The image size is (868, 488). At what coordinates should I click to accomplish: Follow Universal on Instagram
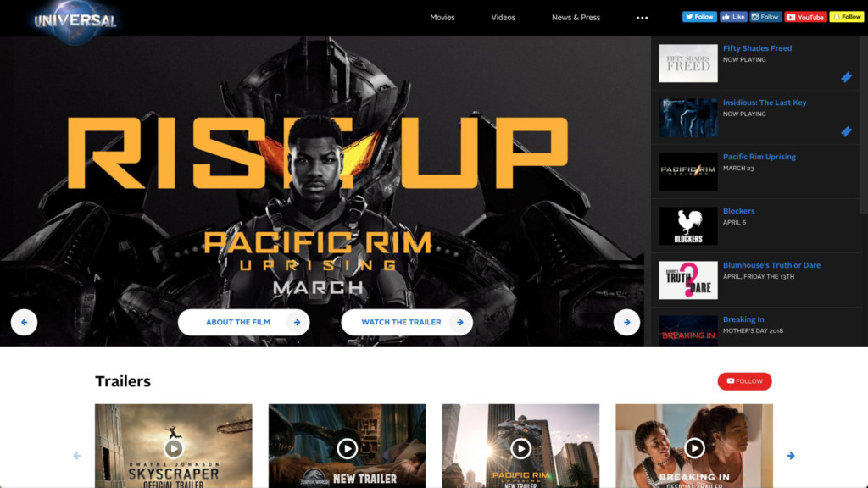[765, 17]
